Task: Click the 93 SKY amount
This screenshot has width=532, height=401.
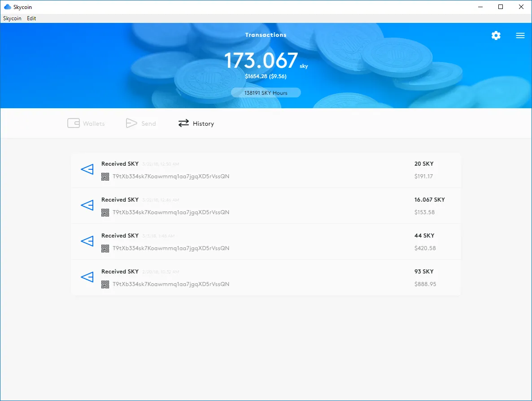Action: click(x=424, y=272)
